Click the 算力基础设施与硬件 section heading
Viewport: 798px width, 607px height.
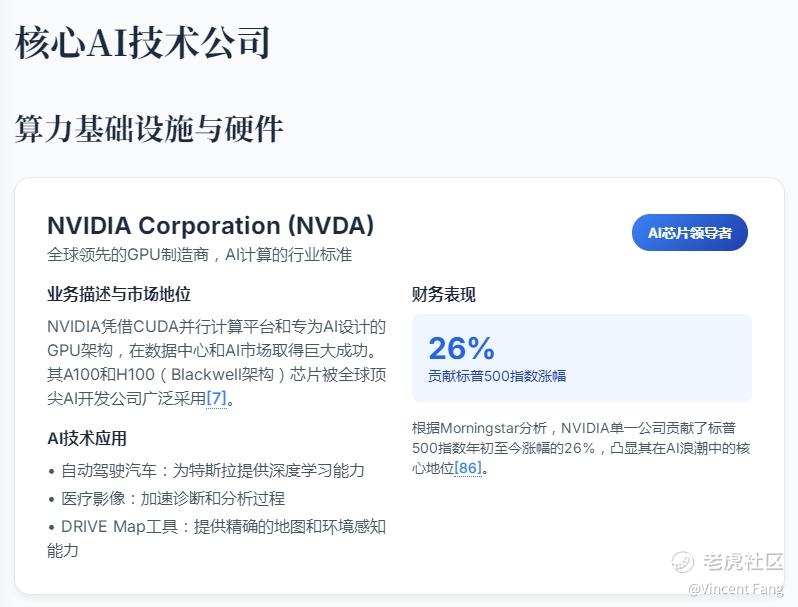[x=149, y=128]
